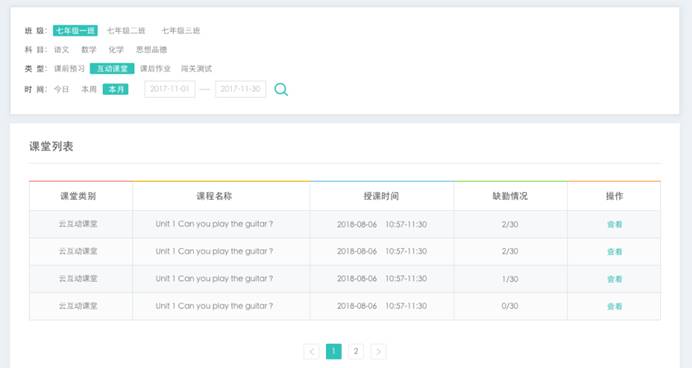Go to next page arrow

(378, 351)
